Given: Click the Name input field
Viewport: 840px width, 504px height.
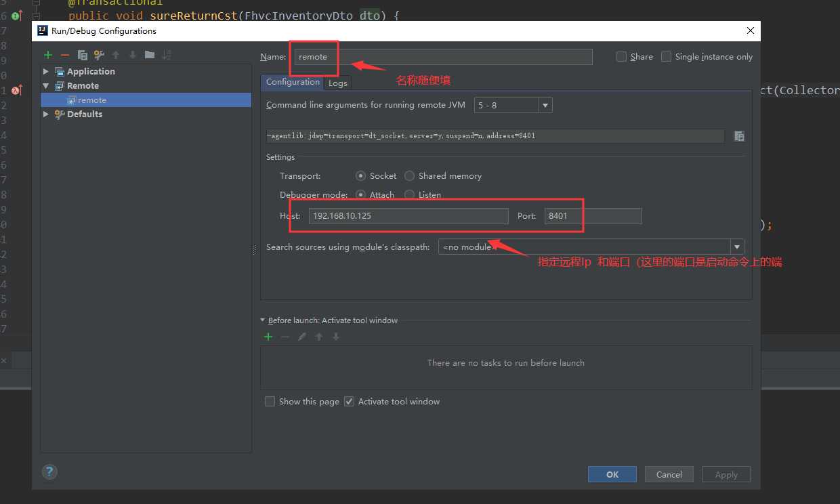Looking at the screenshot, I should (443, 57).
